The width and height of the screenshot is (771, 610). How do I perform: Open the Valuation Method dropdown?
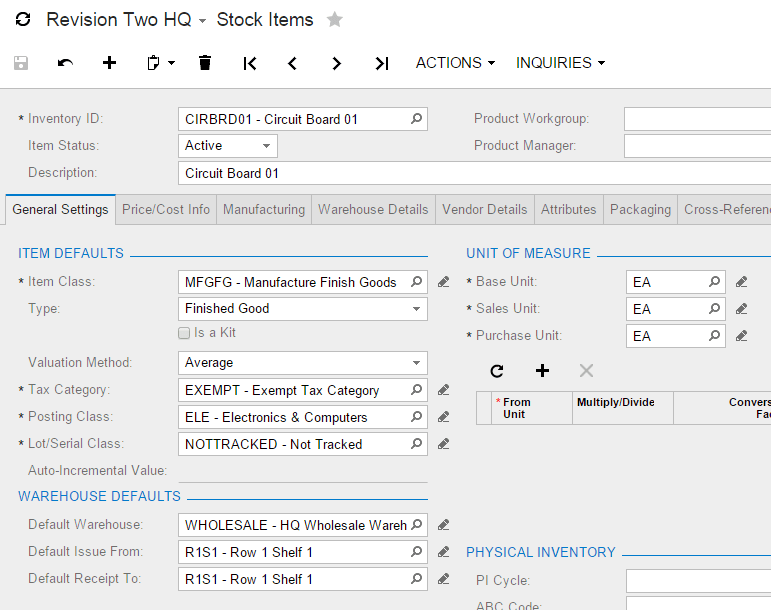click(416, 363)
